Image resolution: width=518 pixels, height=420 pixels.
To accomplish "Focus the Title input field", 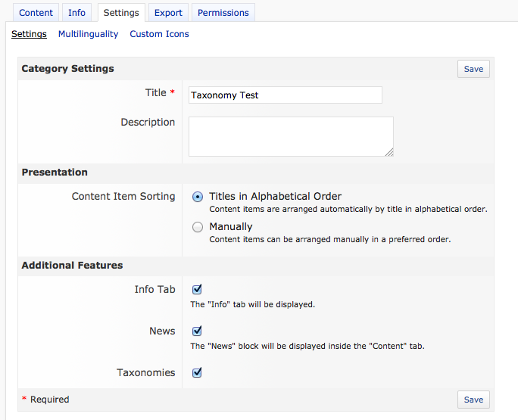I will click(285, 95).
